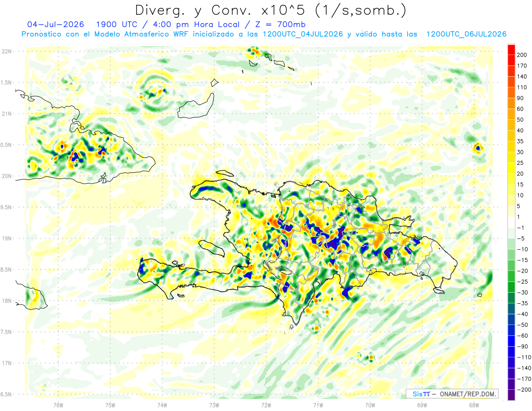
Task: Click the "-60" color scale label
Action: [x=522, y=336]
